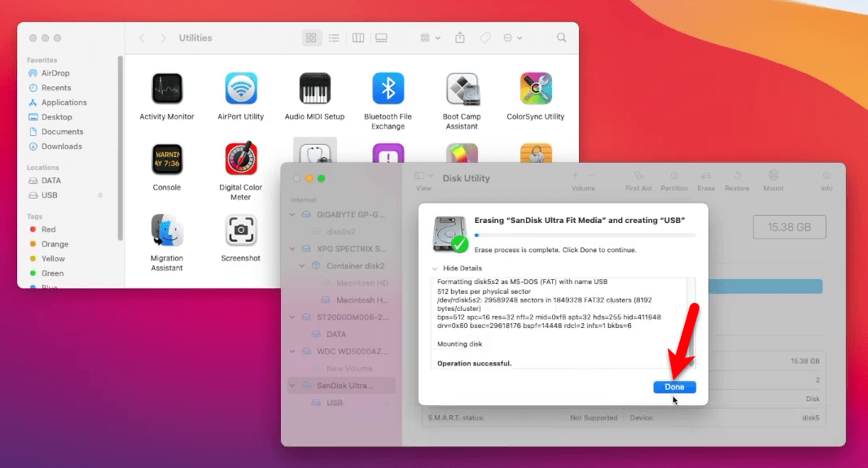Click "Operation successful." text in log
Viewport: 868px width, 468px height.
tap(475, 364)
